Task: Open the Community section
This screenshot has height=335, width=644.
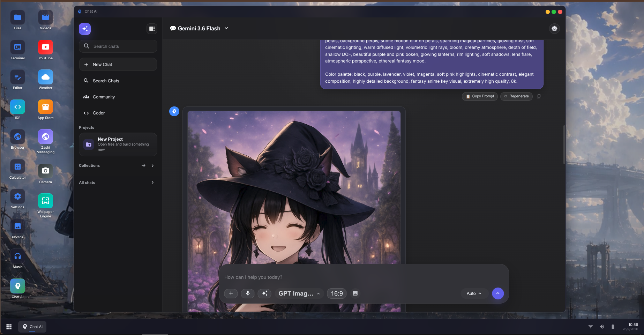Action: coord(118,97)
